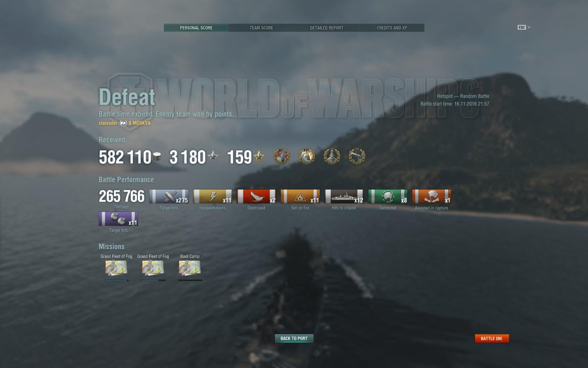Select the Destroyed x2 ribbon
Screen dimensions: 588x368
(256, 197)
